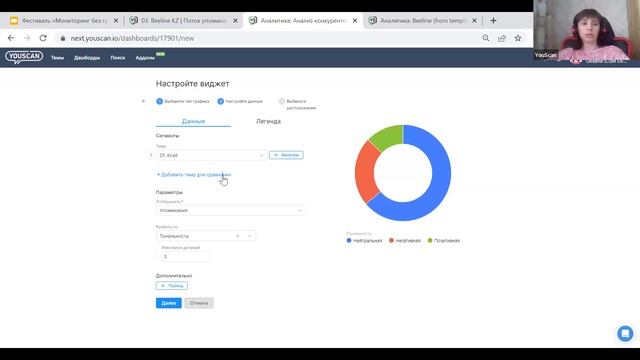Click the site lock icon in address bar
Image resolution: width=640 pixels, height=360 pixels.
62,38
